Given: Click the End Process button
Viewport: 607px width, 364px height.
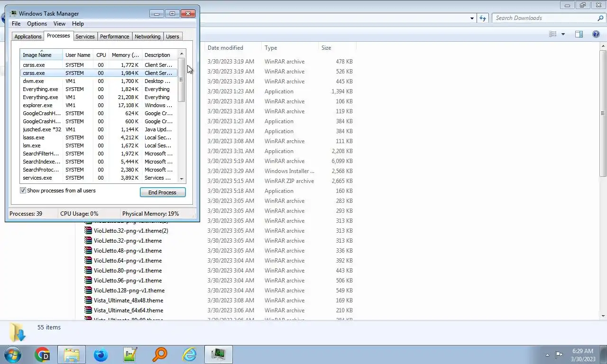Looking at the screenshot, I should (x=163, y=192).
